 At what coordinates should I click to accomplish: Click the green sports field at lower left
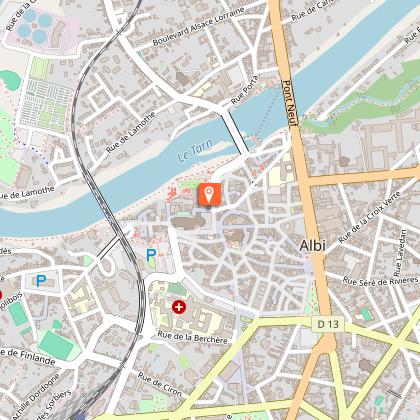(x=56, y=345)
